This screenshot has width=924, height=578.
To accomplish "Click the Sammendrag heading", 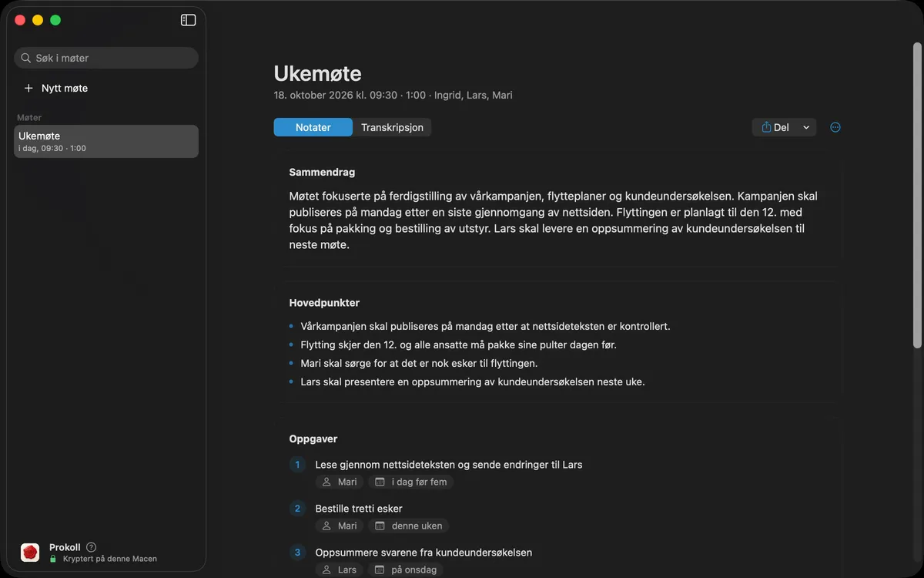I will [322, 172].
